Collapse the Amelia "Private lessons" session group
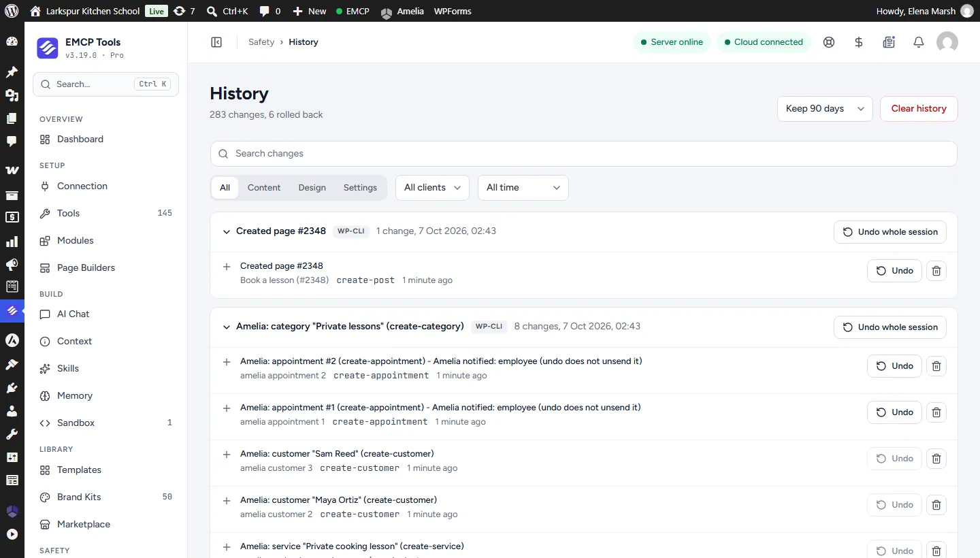980x558 pixels. point(227,327)
